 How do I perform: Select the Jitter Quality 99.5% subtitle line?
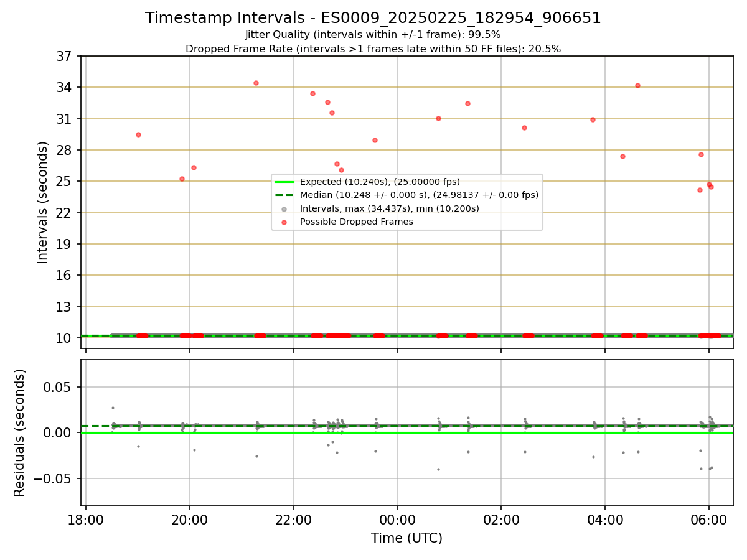click(373, 35)
